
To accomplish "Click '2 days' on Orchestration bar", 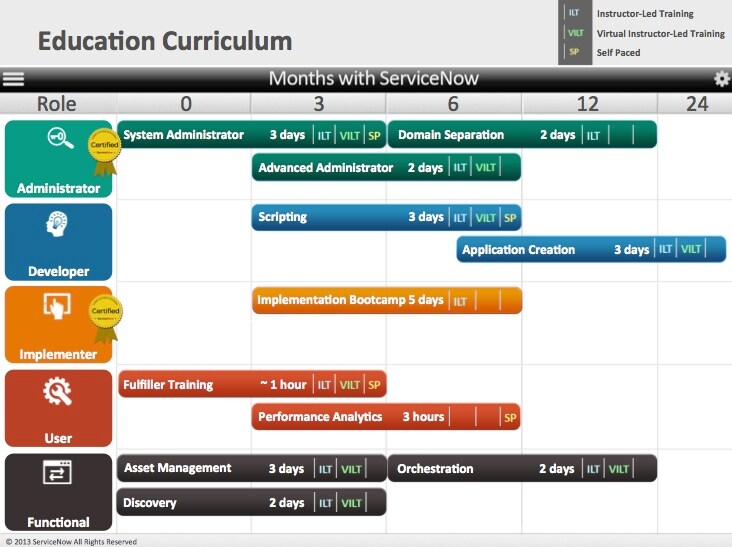I will [556, 469].
